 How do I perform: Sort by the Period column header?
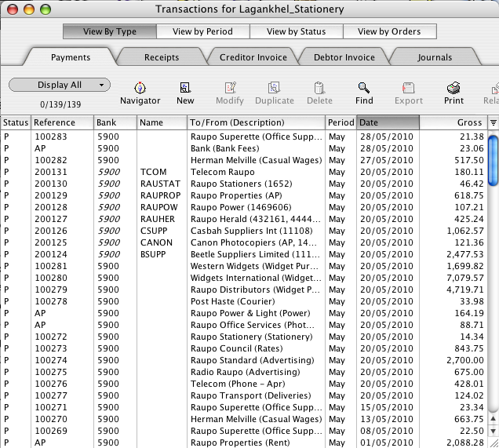pyautogui.click(x=341, y=122)
